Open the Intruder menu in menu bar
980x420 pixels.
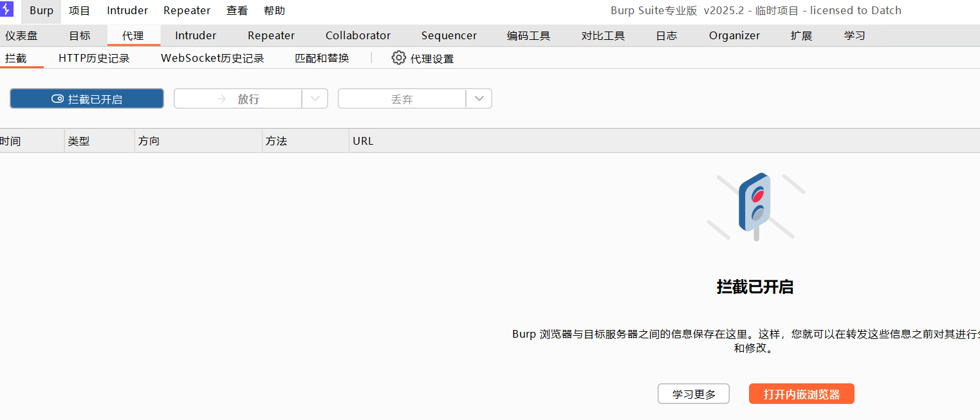click(127, 11)
